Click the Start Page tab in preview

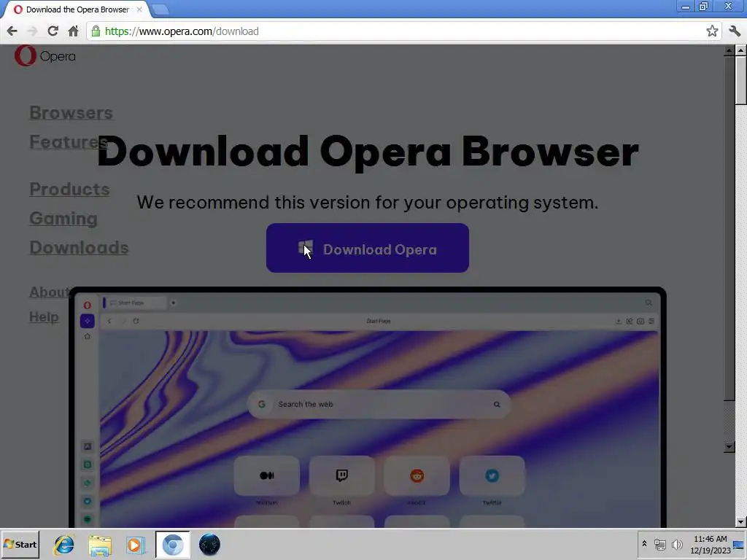click(135, 303)
